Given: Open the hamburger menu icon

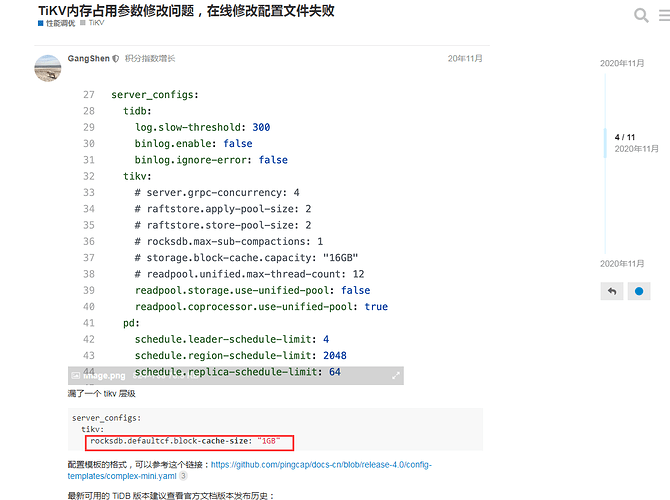Looking at the screenshot, I should (x=664, y=15).
